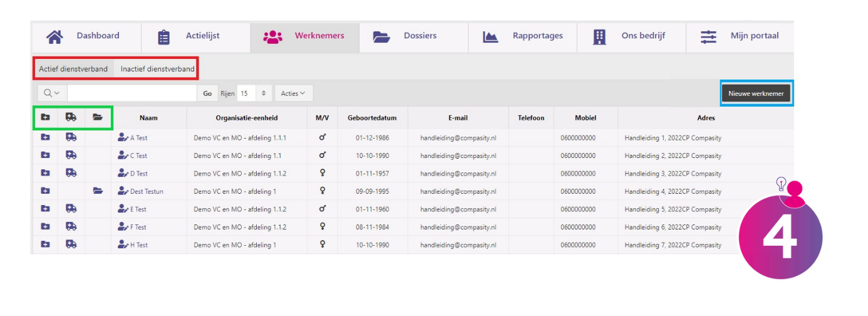The width and height of the screenshot is (868, 316).
Task: Open the Rapportages menu item
Action: [522, 37]
